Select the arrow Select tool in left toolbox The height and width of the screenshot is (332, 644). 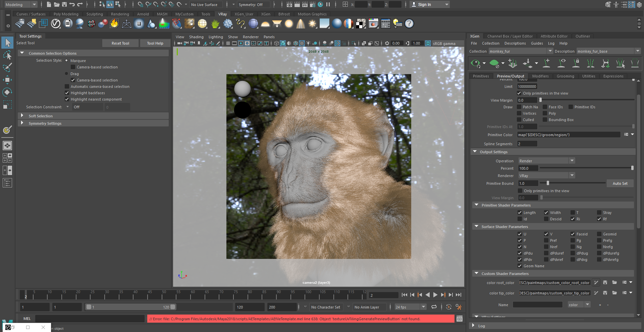[x=7, y=43]
